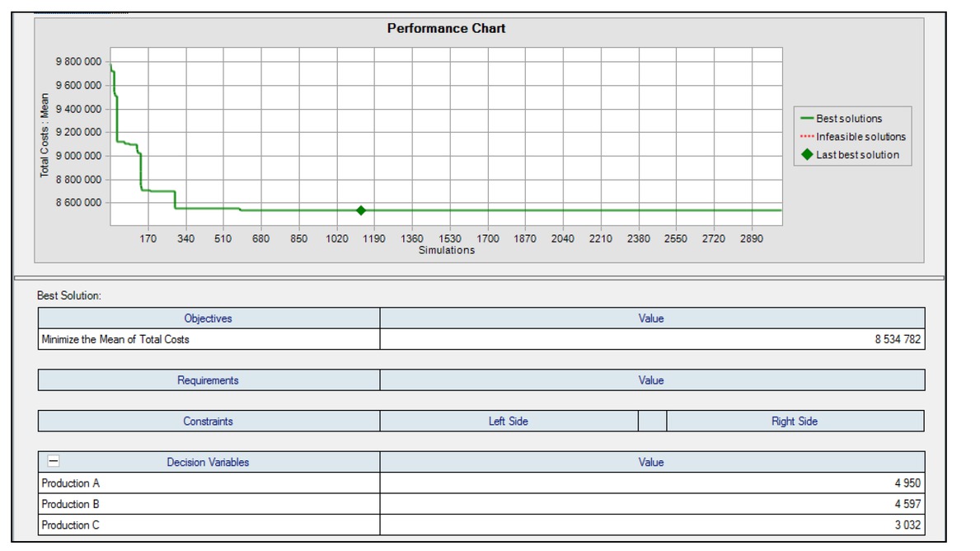The height and width of the screenshot is (551, 980).
Task: Click the Constraints column header
Action: click(208, 421)
